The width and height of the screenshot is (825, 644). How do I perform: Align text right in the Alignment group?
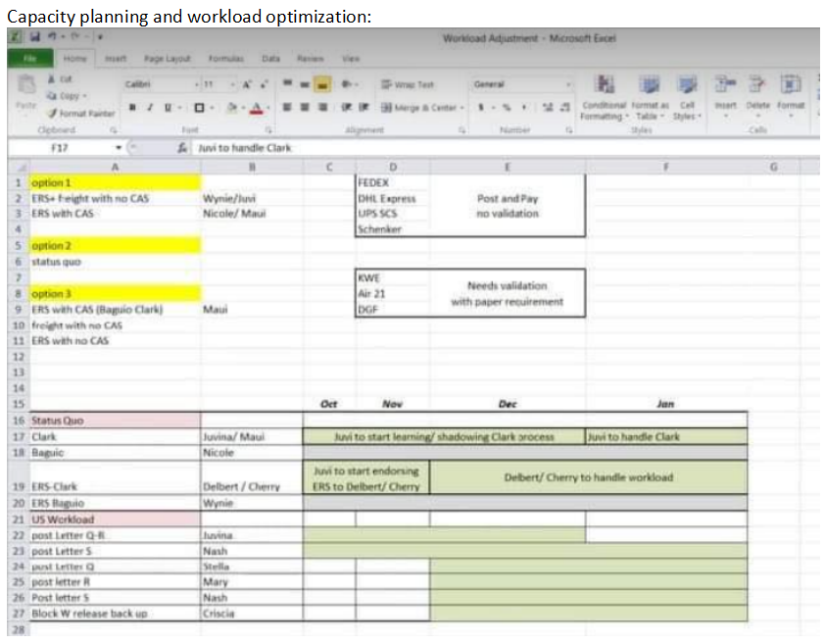tap(323, 108)
